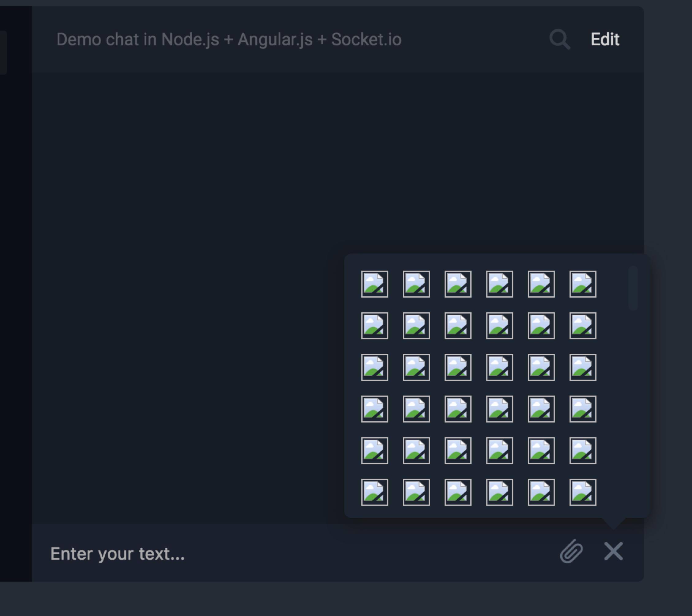
Task: Select last emoji in first row
Action: pos(583,284)
